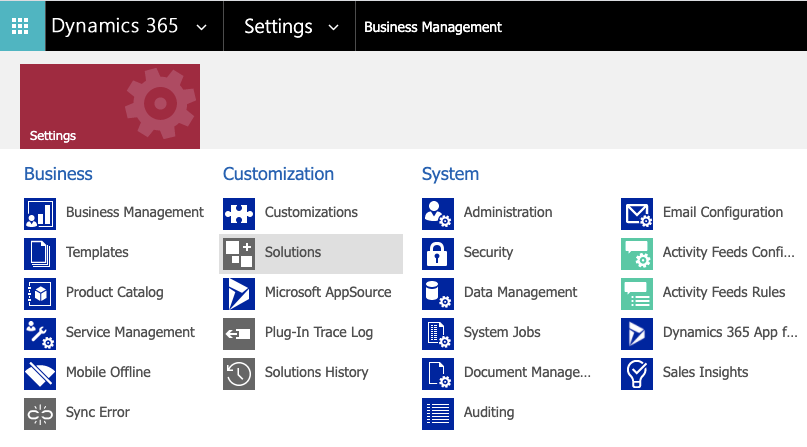Click the Document Management icon
Image resolution: width=807 pixels, height=447 pixels.
click(x=438, y=374)
